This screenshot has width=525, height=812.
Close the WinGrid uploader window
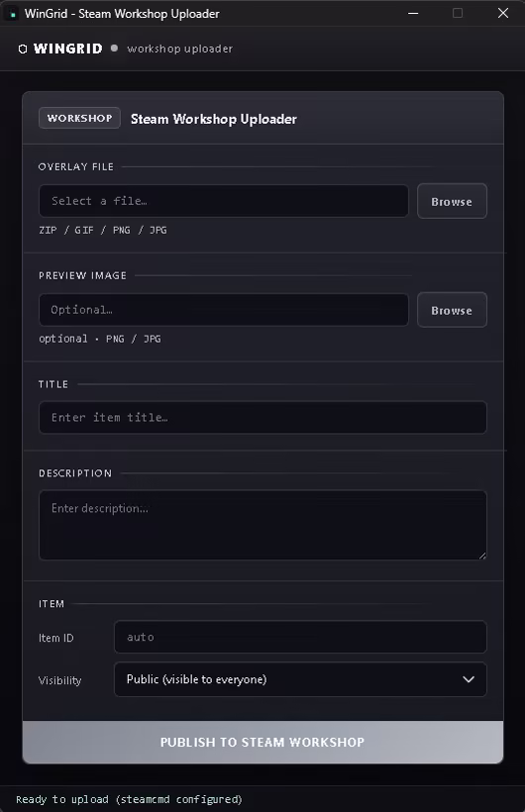click(x=503, y=14)
